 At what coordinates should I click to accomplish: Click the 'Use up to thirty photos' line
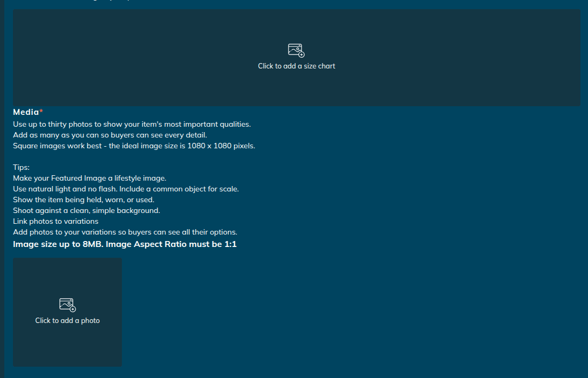[132, 125]
